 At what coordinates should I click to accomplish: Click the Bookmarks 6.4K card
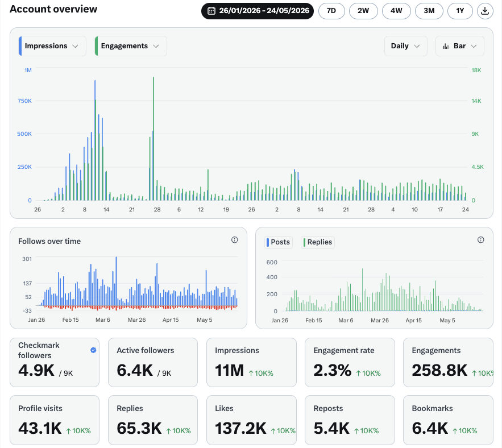click(448, 420)
